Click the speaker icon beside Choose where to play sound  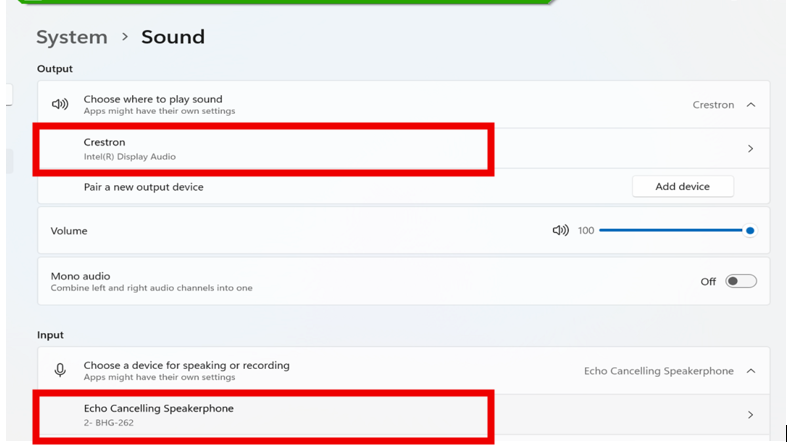click(60, 105)
